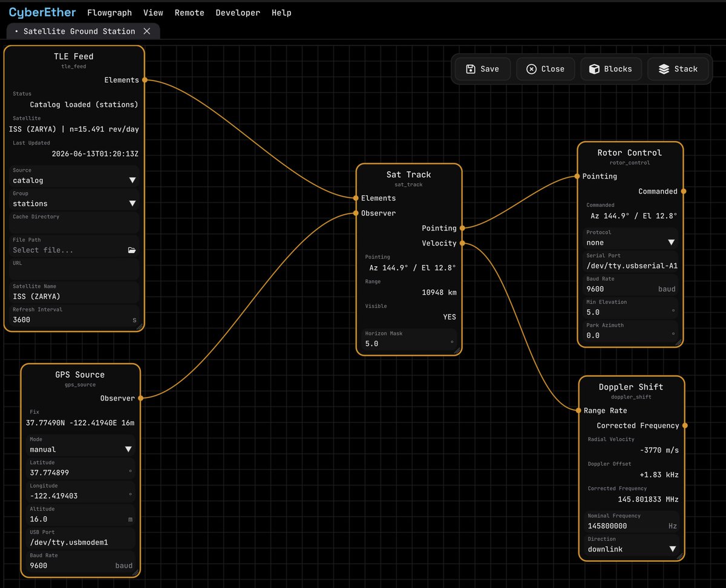726x588 pixels.
Task: Click the File Path Select file field
Action: coord(74,246)
